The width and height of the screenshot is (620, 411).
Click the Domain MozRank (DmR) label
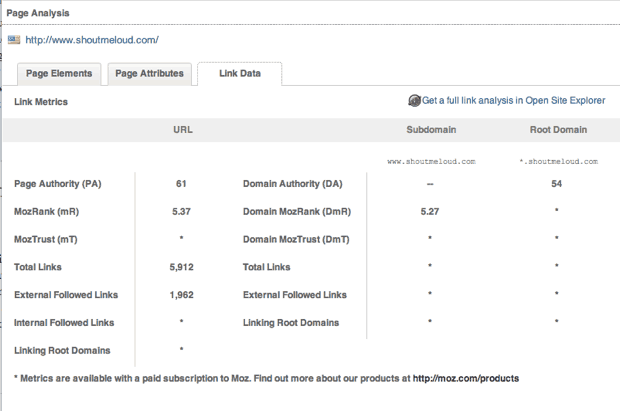(297, 212)
